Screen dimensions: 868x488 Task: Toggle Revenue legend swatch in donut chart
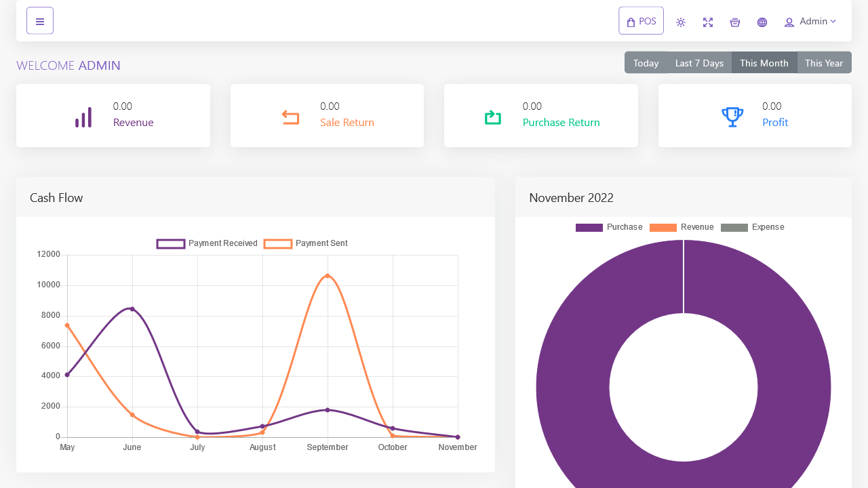coord(663,228)
